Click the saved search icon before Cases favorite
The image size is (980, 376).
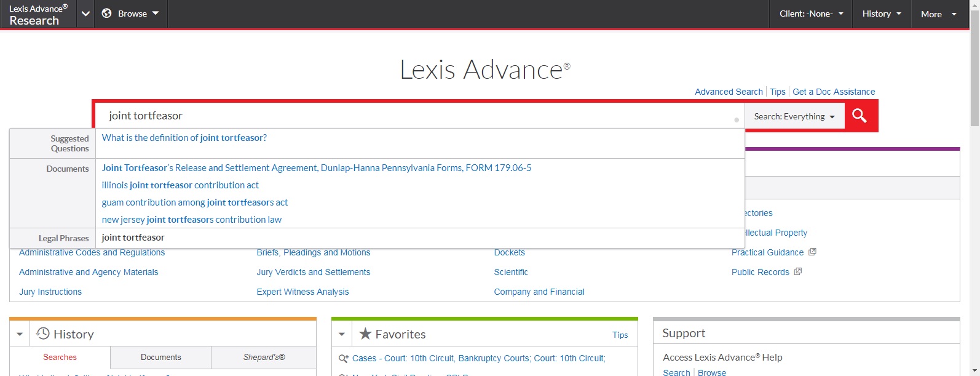344,358
